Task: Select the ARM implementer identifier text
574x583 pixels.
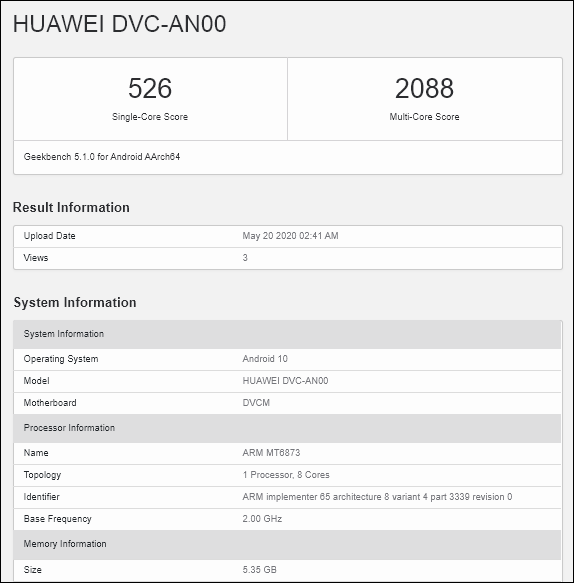Action: tap(377, 497)
